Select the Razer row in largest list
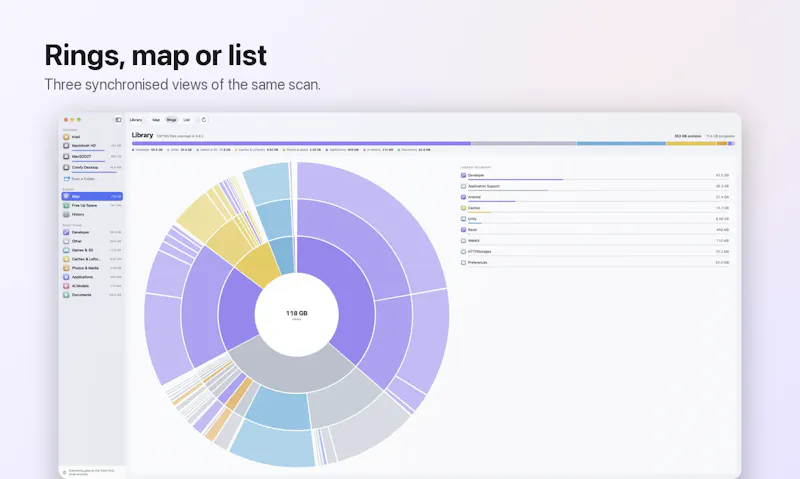Viewport: 800px width, 479px height. 595,230
